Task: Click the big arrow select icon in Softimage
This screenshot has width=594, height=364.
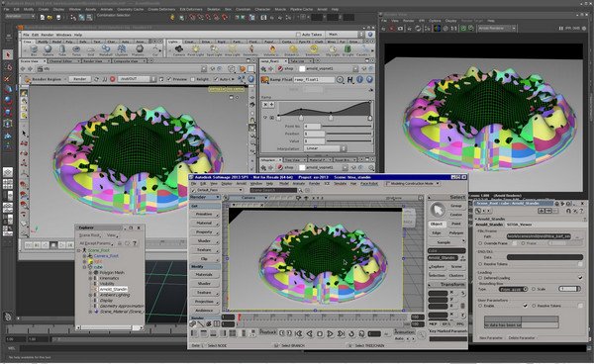Action: pyautogui.click(x=438, y=210)
